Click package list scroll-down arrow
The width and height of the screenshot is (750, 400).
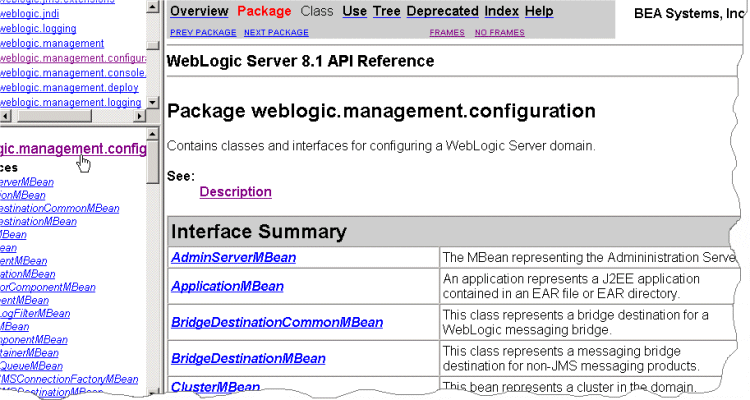point(153,102)
